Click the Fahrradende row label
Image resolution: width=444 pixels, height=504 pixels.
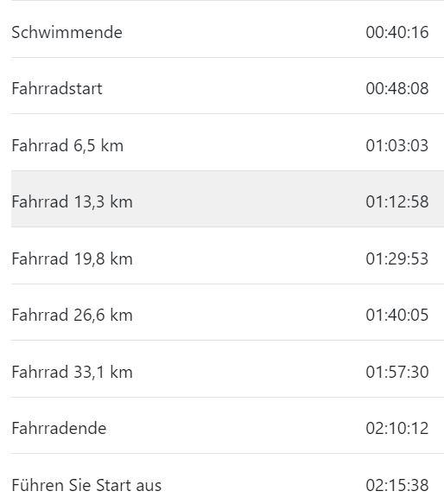pyautogui.click(x=59, y=428)
